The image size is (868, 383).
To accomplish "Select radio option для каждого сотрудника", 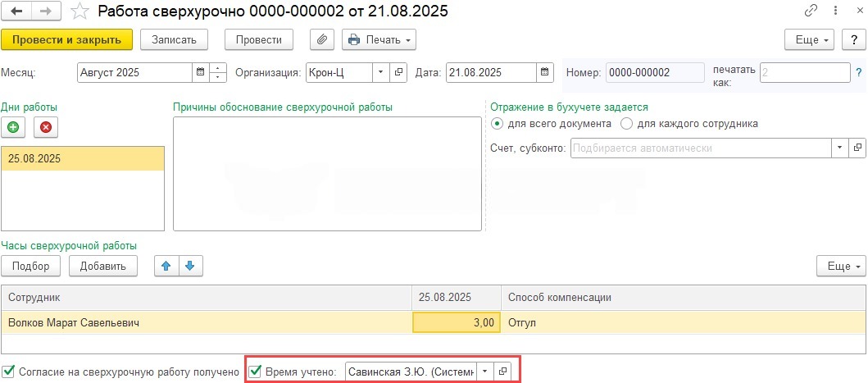I will pos(627,124).
